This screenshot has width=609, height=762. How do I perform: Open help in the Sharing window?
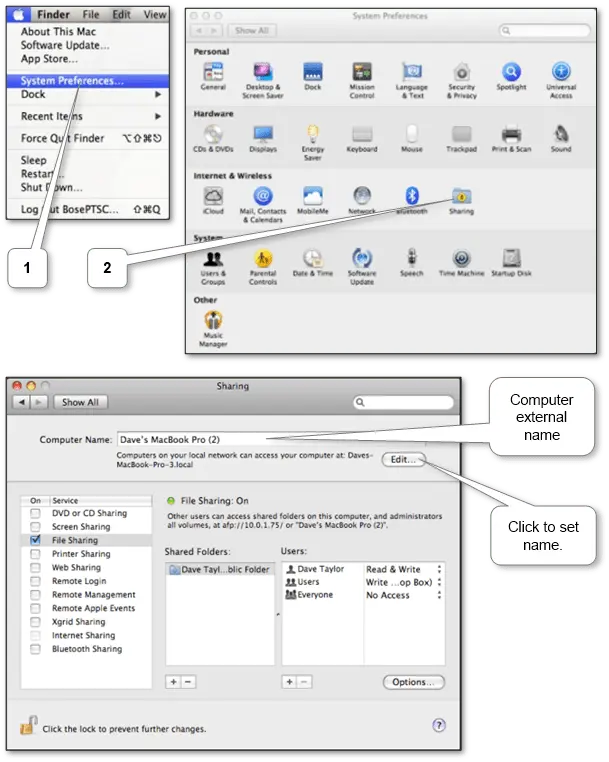pyautogui.click(x=439, y=726)
